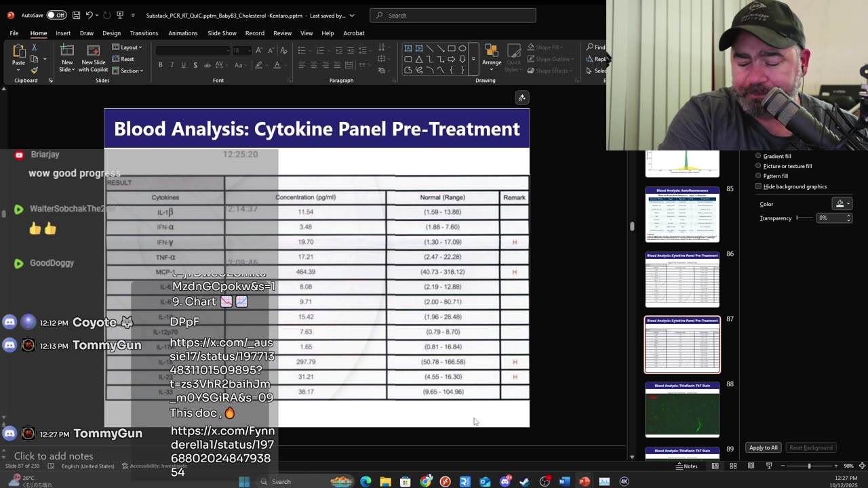Open TommyGun's Fynnderella1 status link
868x488 pixels.
222,451
